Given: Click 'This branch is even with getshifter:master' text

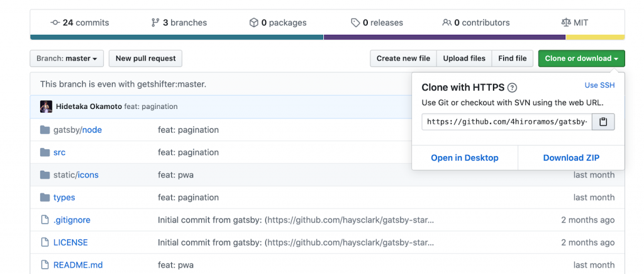Looking at the screenshot, I should click(x=123, y=84).
